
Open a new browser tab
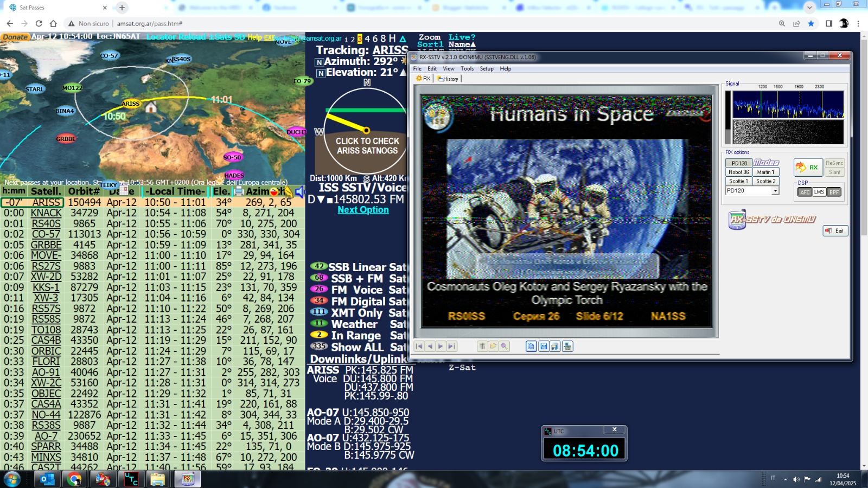click(122, 8)
